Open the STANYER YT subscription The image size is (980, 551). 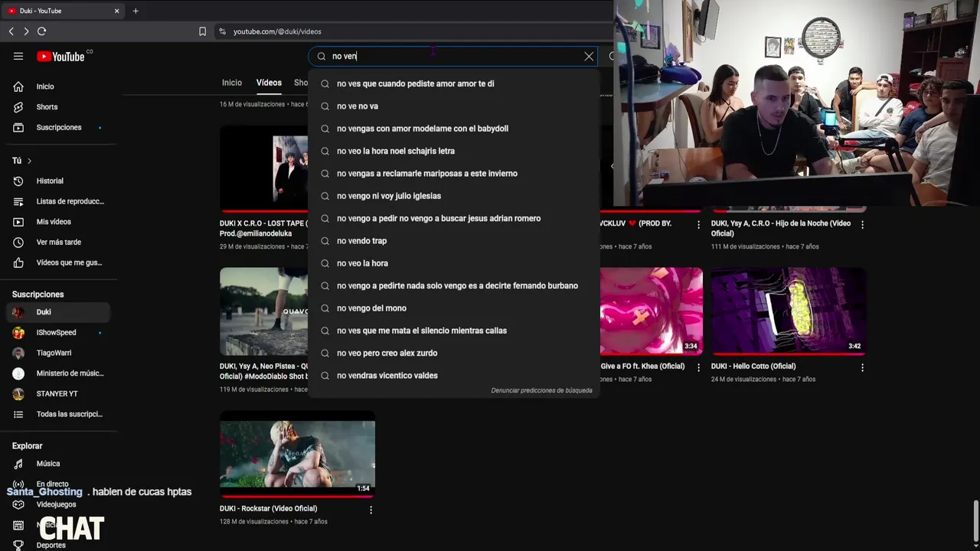tap(58, 393)
